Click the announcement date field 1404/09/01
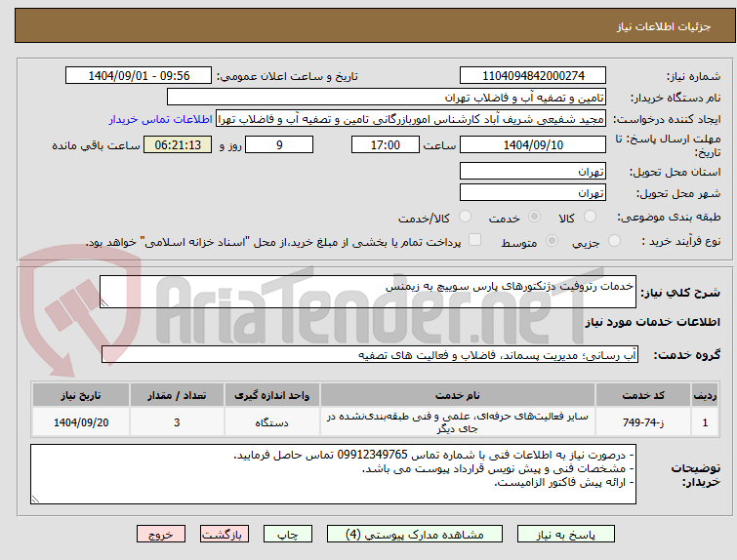Image resolution: width=737 pixels, height=560 pixels. click(139, 76)
